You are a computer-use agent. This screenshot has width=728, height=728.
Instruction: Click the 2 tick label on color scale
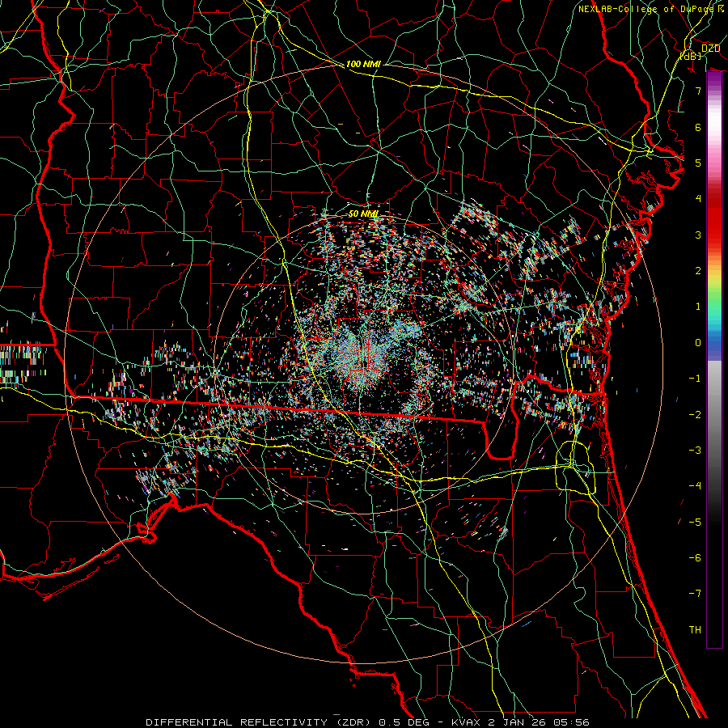pos(698,271)
